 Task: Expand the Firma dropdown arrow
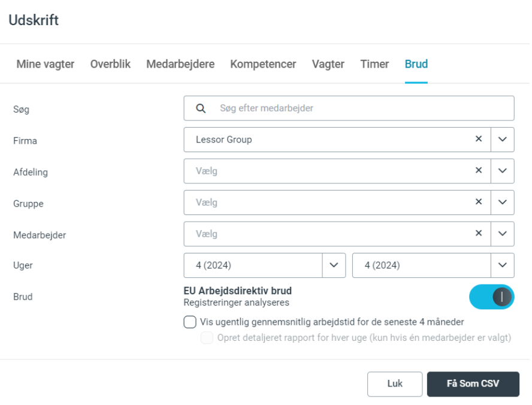pos(503,140)
